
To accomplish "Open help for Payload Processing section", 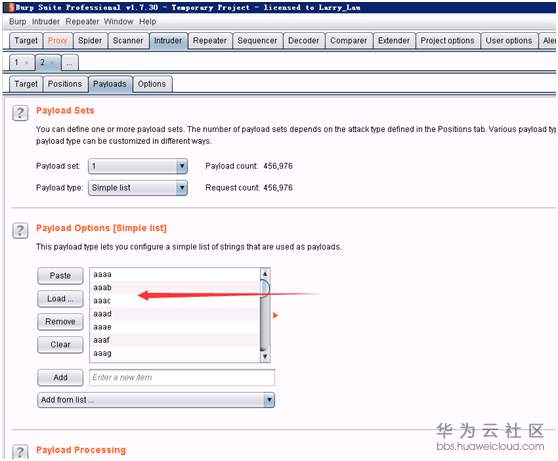I will point(20,451).
